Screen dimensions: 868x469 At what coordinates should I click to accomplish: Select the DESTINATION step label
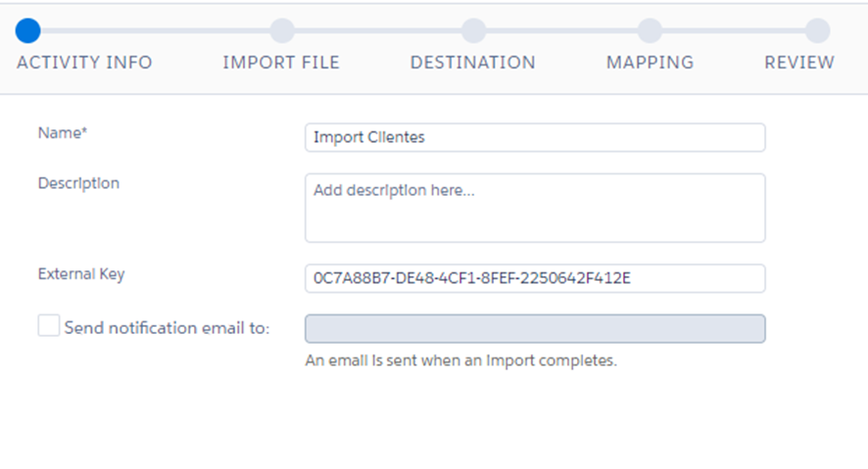point(472,63)
